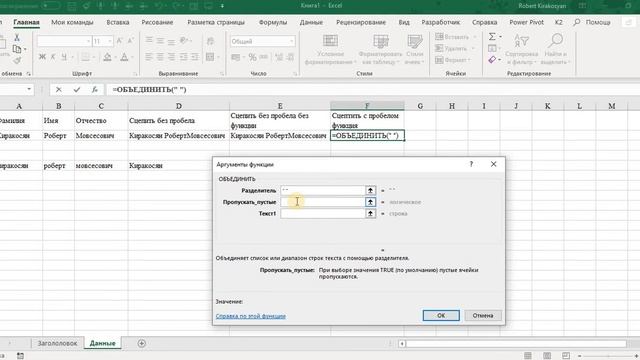Click the Текст1 input field
The image size is (640, 360).
point(322,213)
